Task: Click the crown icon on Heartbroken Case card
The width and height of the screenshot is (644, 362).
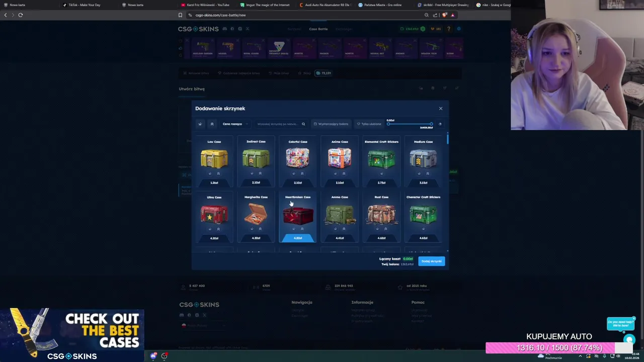Action: click(293, 229)
